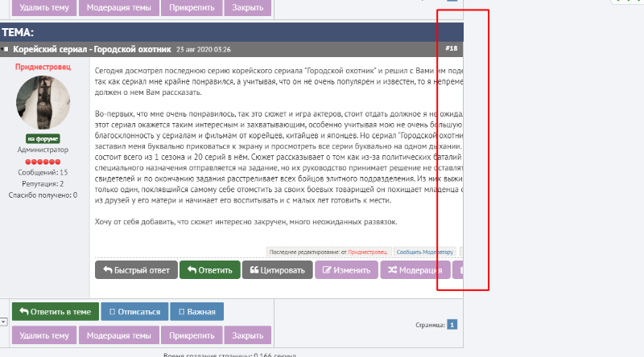644x357 pixels.
Task: Open top Модерация темы menu
Action: coord(118,8)
